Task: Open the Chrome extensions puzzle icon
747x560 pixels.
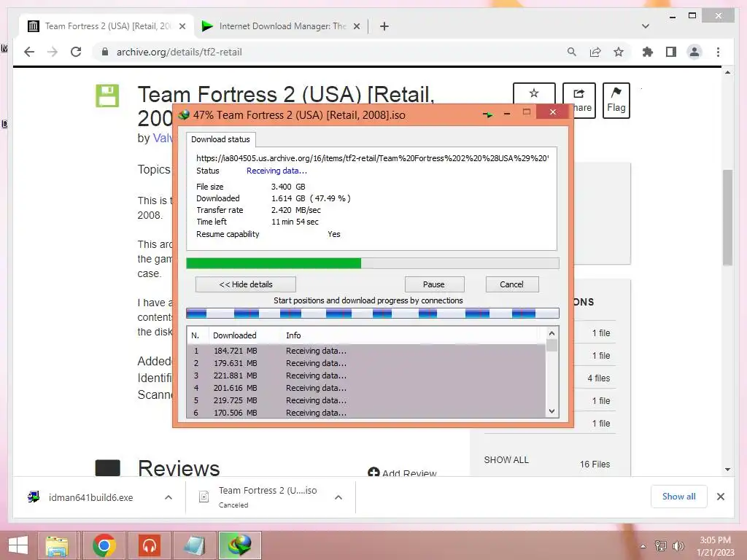Action: (648, 52)
